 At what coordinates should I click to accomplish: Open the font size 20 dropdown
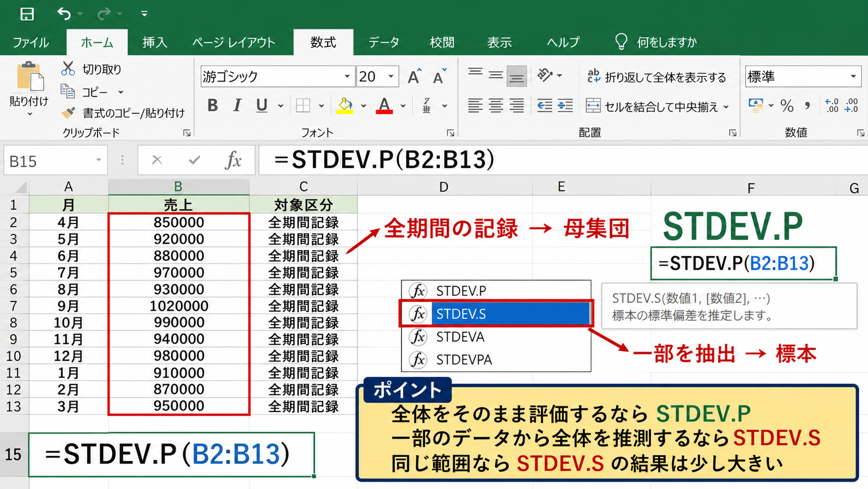[391, 77]
